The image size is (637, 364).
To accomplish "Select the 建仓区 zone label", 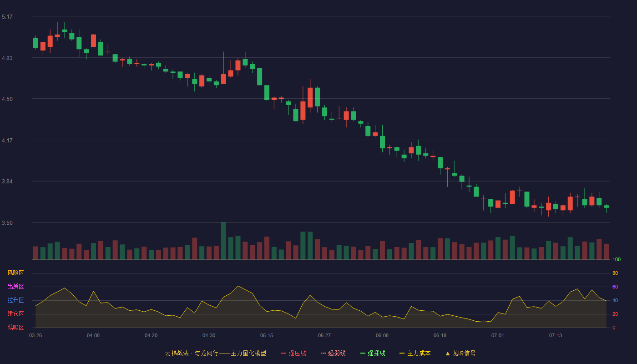I will (15, 314).
